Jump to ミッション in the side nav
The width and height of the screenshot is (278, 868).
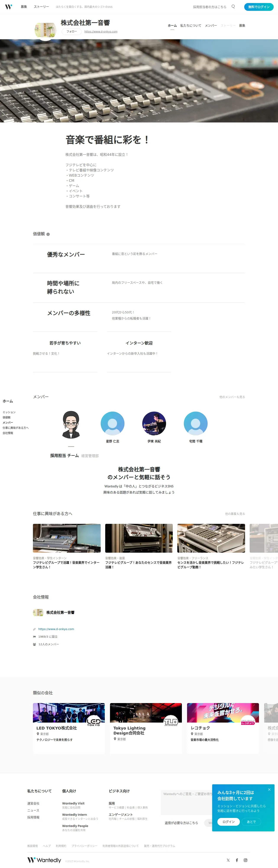[x=9, y=412]
